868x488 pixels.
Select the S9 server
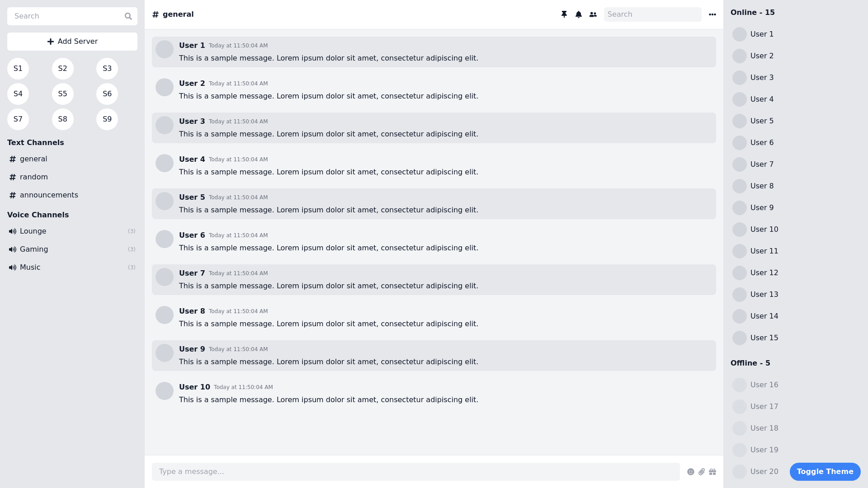tap(107, 119)
